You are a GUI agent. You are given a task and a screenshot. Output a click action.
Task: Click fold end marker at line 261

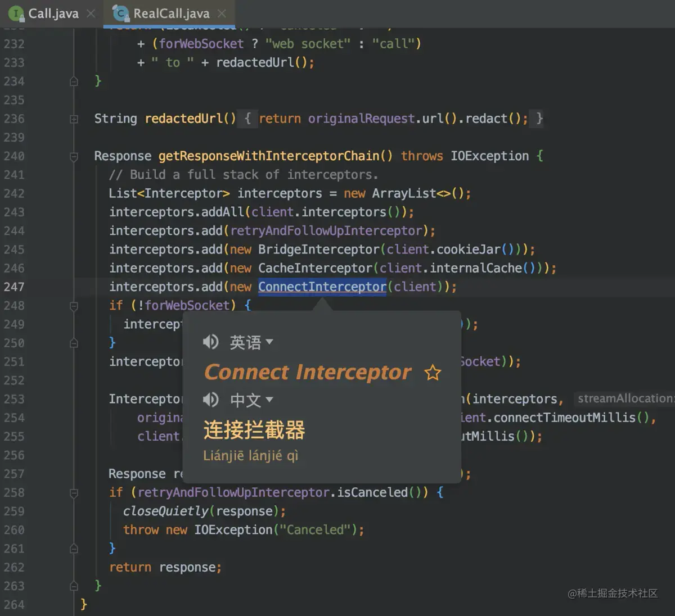pyautogui.click(x=74, y=549)
